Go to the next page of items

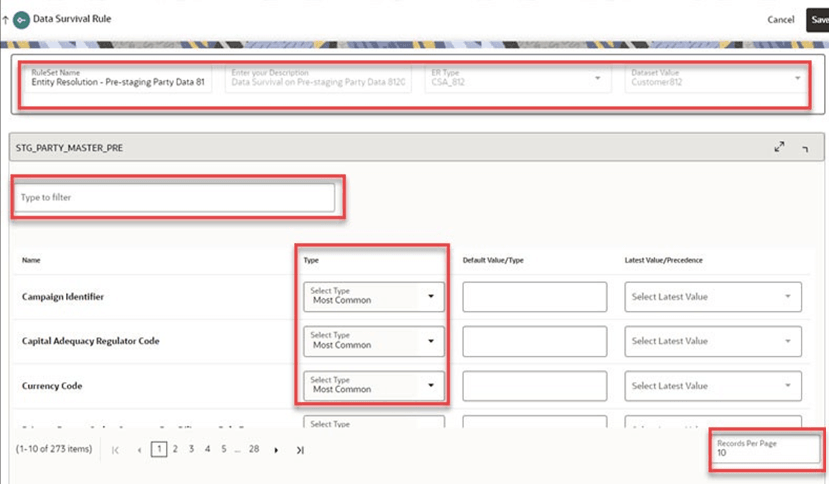276,450
